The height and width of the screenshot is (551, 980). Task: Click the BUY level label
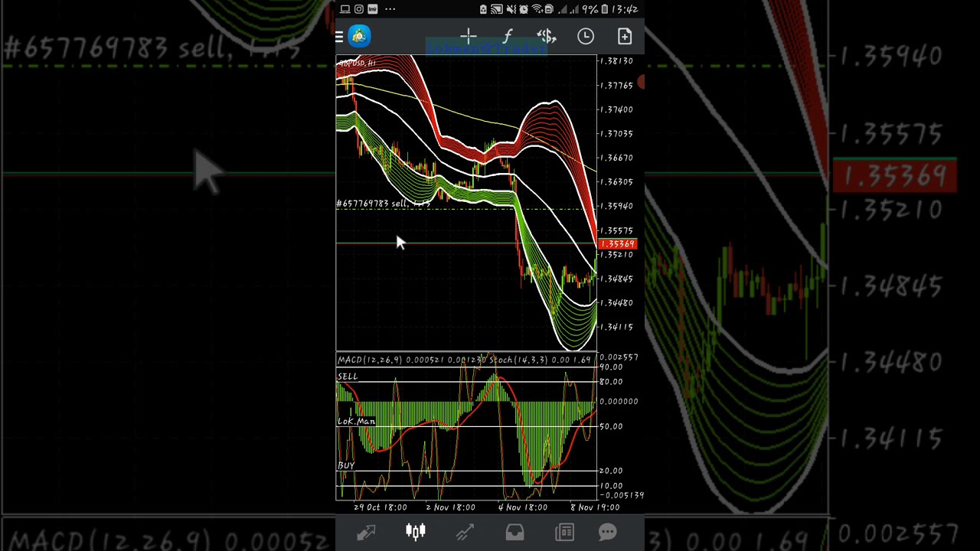[x=346, y=465]
